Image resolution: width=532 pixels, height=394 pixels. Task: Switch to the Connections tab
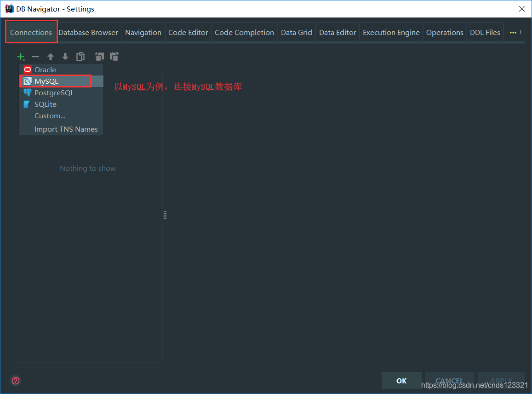[x=31, y=32]
